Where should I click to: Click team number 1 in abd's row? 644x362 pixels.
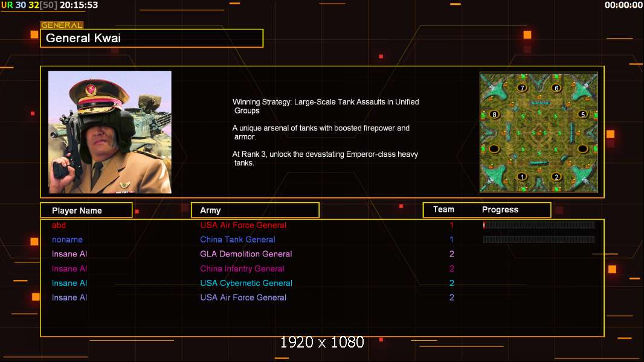(x=451, y=225)
